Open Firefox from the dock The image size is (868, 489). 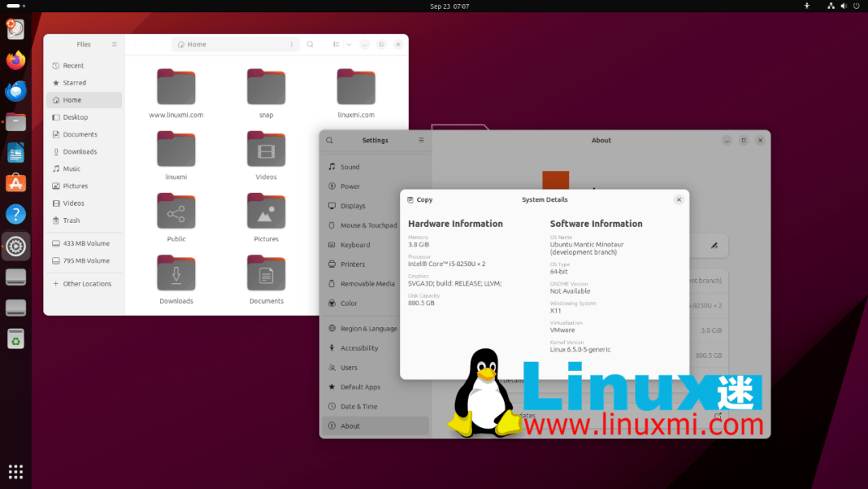(x=15, y=60)
